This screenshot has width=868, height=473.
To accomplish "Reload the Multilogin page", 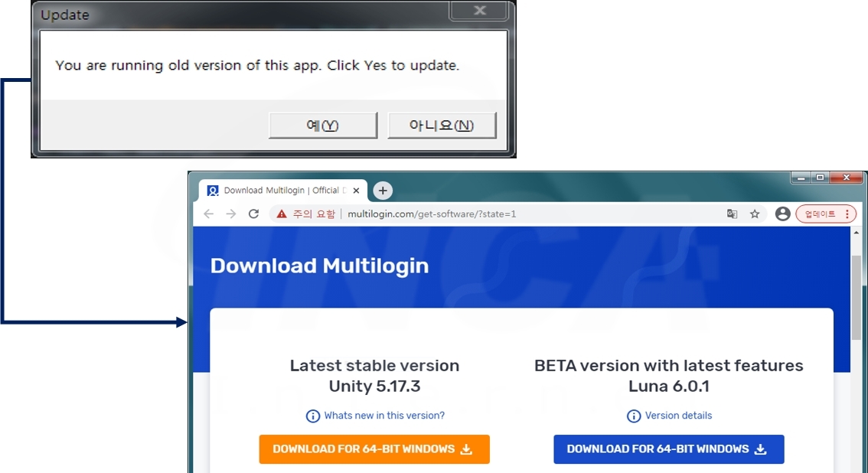I will coord(253,214).
